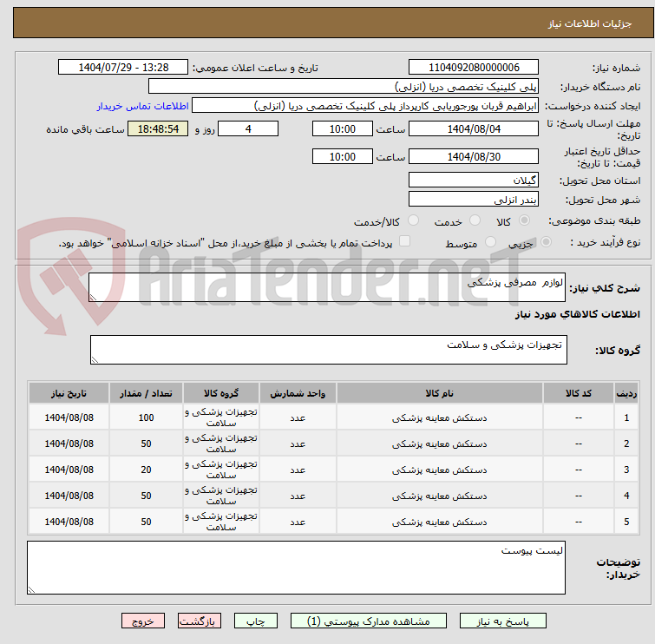Screen dimensions: 655x644
Task: Select the متوسط purchase type radio
Action: pyautogui.click(x=490, y=242)
